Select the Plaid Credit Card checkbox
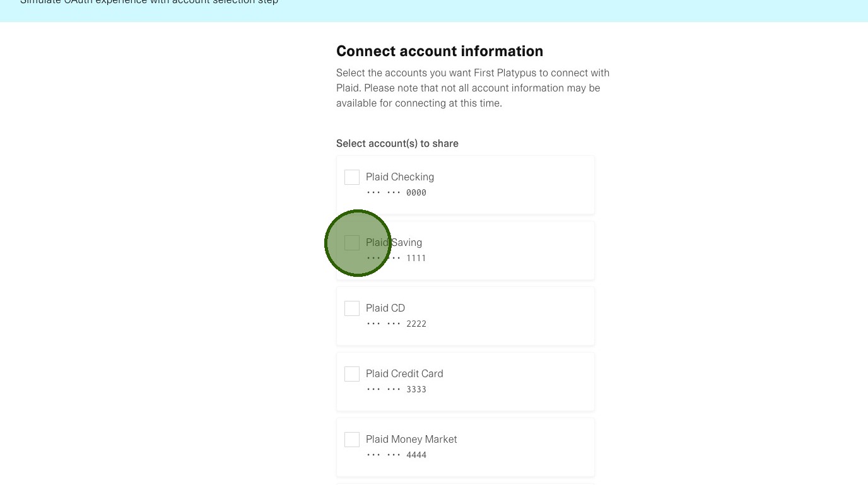Screen dimensions: 868x485 click(x=352, y=374)
